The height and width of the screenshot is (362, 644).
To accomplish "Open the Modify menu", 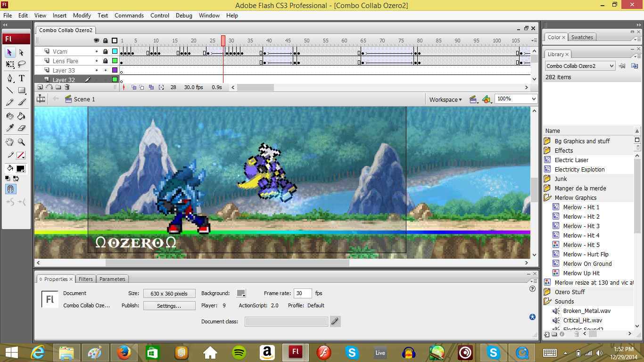I will tap(82, 15).
